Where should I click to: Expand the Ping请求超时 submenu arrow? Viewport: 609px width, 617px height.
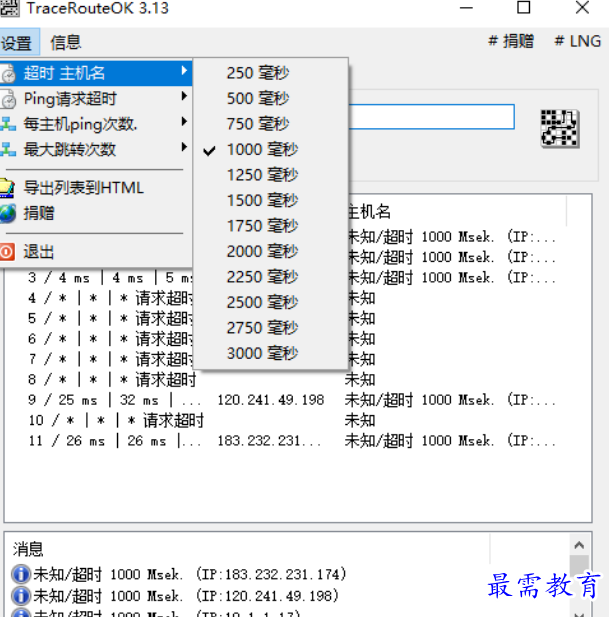(x=184, y=96)
